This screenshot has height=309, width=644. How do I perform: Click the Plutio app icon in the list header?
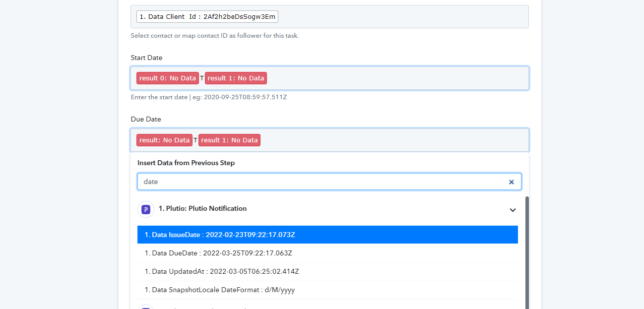pos(146,209)
